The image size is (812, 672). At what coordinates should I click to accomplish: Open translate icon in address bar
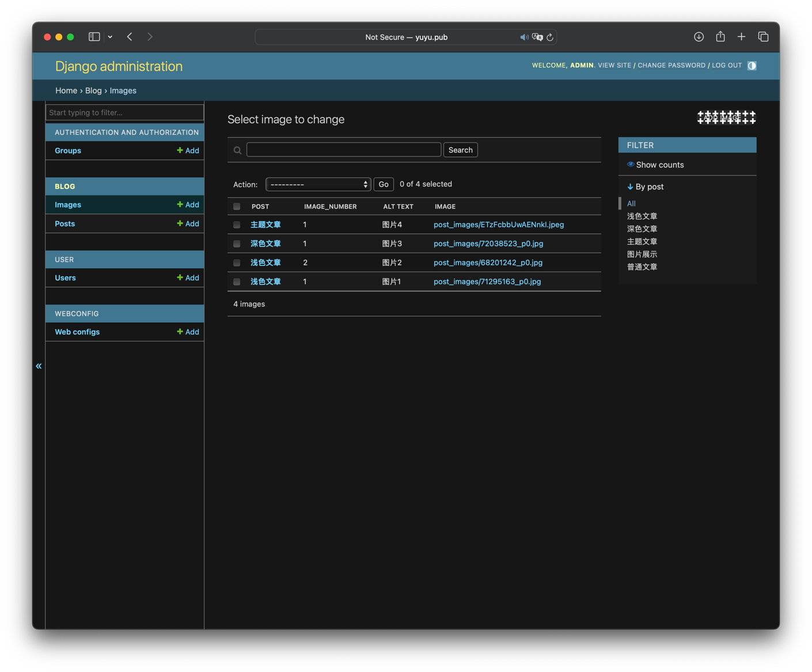pyautogui.click(x=537, y=37)
